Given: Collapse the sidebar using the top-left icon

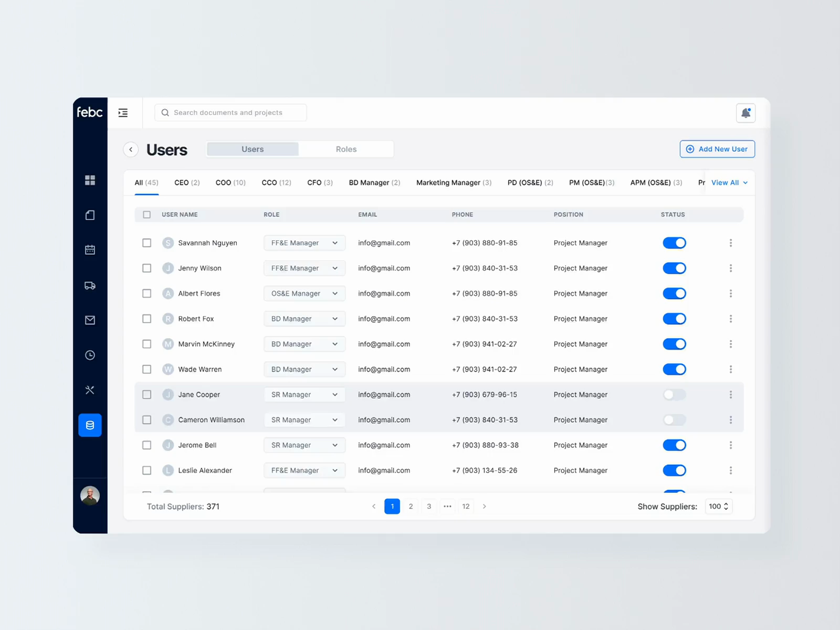Looking at the screenshot, I should pos(123,112).
